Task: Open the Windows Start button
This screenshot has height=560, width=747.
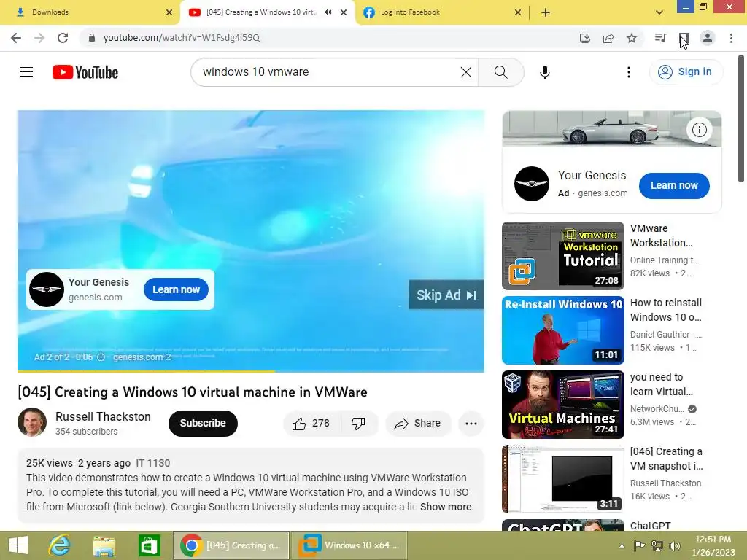Action: [18, 545]
